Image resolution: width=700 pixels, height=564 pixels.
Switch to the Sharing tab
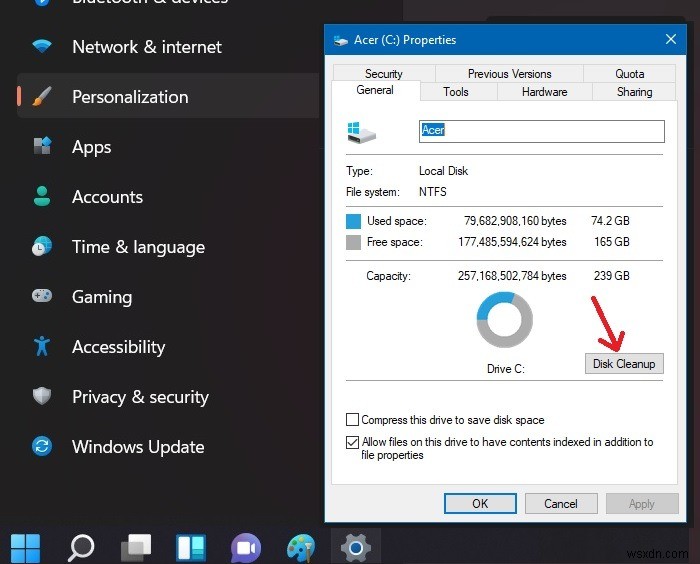click(634, 92)
